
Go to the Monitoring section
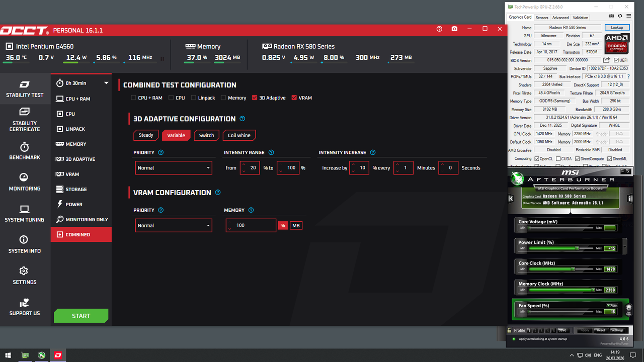pyautogui.click(x=25, y=182)
